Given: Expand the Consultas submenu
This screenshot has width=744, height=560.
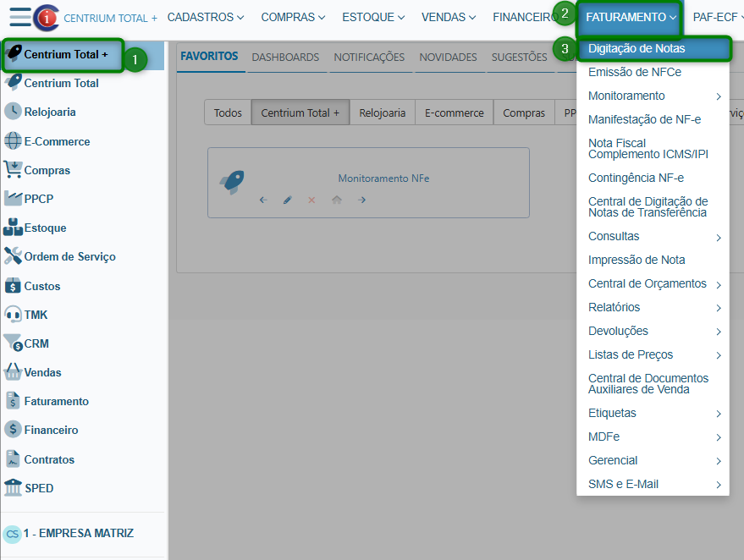Looking at the screenshot, I should coord(718,237).
